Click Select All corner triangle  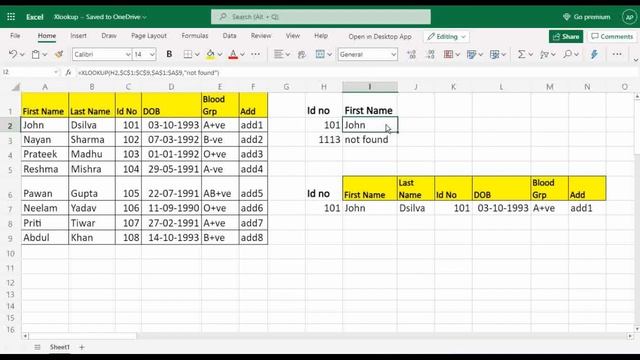click(16, 87)
